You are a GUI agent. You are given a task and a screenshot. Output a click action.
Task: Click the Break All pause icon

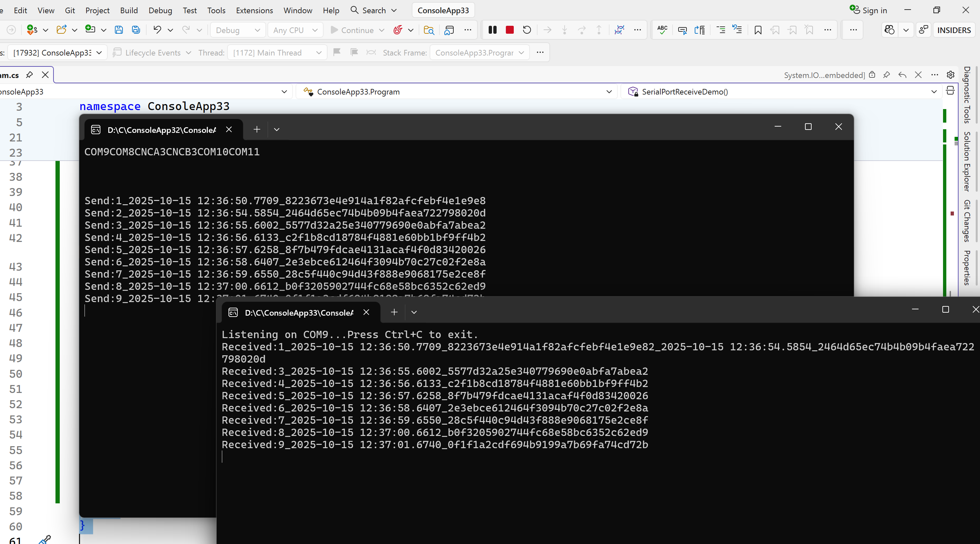492,30
